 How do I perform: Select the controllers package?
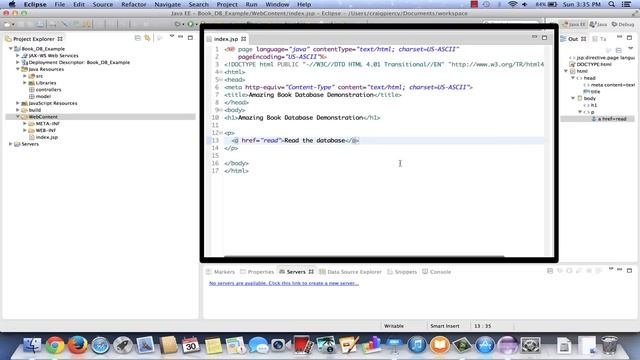tap(48, 90)
